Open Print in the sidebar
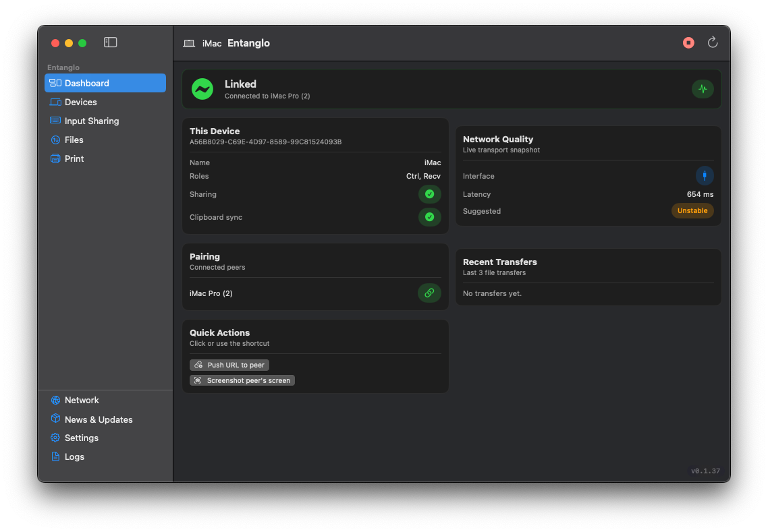The image size is (768, 532). click(x=105, y=158)
